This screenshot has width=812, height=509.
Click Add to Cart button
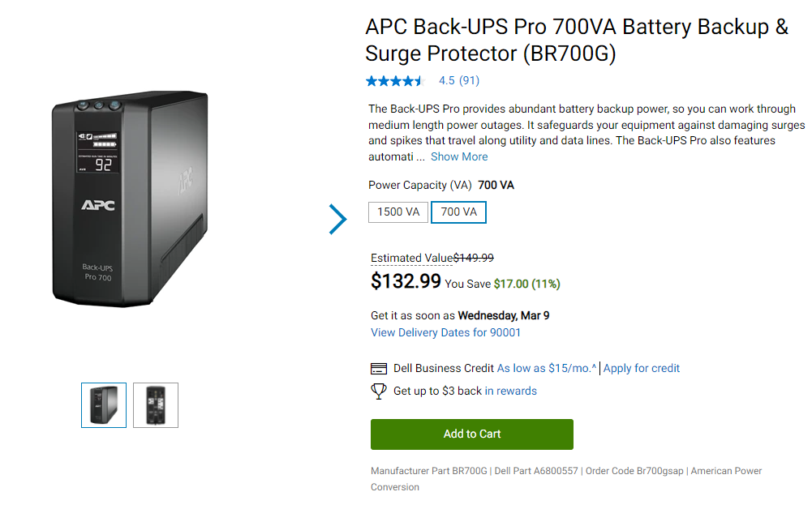[x=472, y=434]
